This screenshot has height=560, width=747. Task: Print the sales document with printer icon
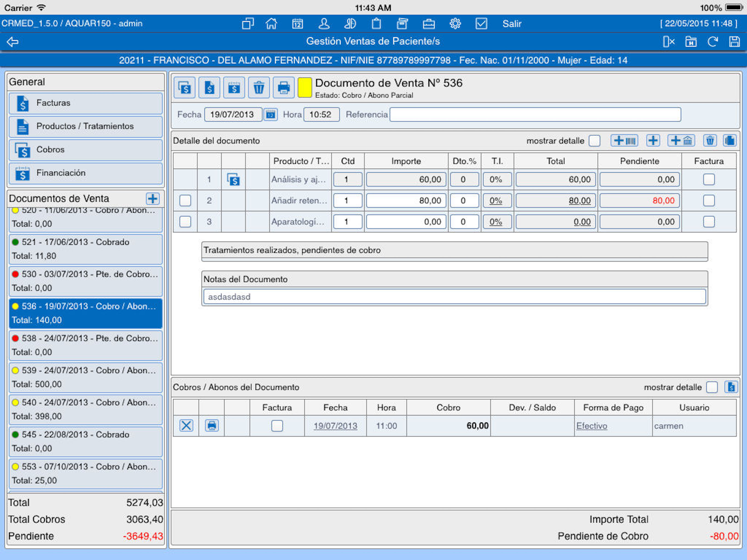click(x=283, y=88)
